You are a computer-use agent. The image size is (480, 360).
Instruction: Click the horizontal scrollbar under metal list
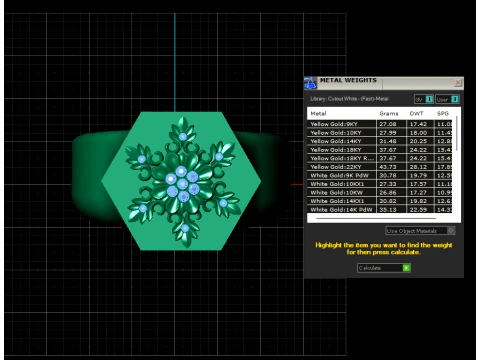376,219
